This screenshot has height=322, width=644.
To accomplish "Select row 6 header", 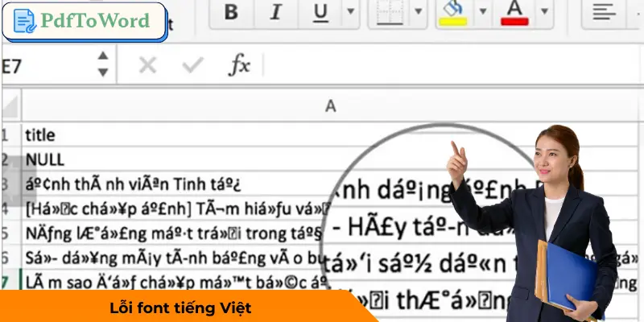I will 11,258.
